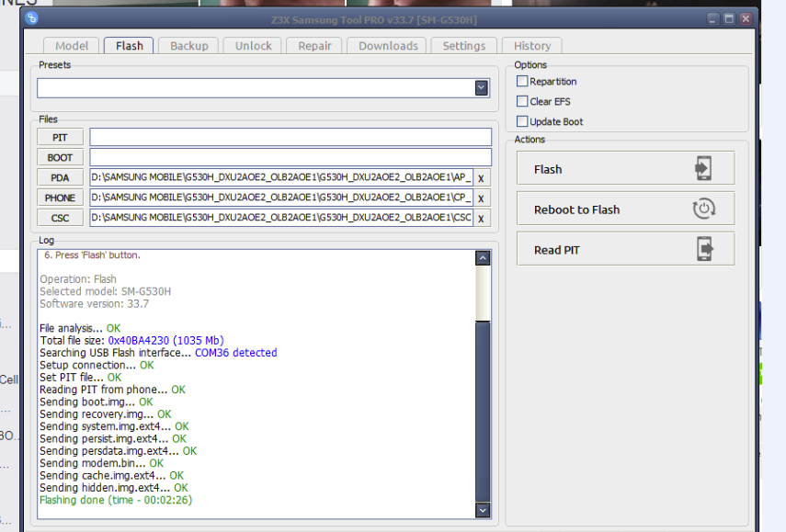
Task: Click the phone export icon on Read PIT
Action: pos(705,248)
